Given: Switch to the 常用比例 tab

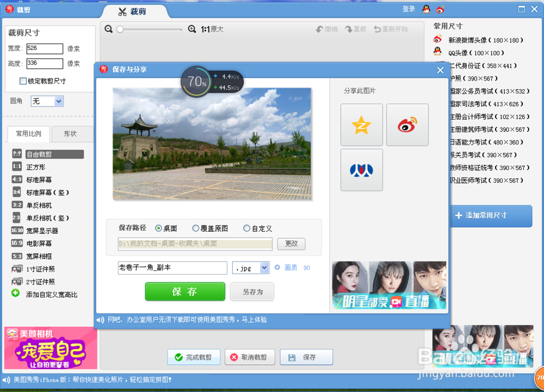Looking at the screenshot, I should 28,134.
